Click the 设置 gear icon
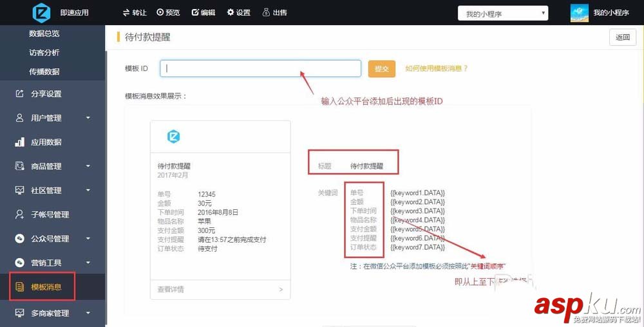 click(x=231, y=12)
